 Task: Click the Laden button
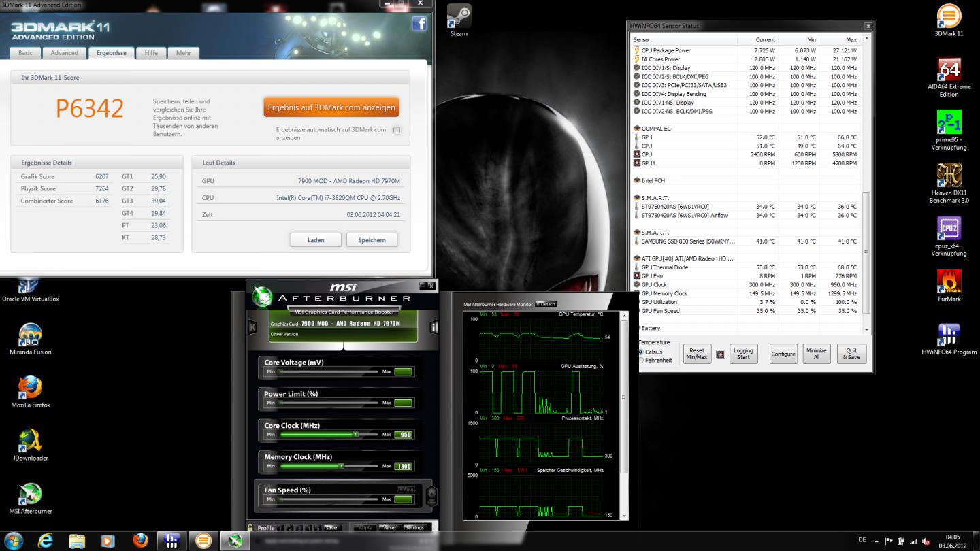click(x=316, y=240)
